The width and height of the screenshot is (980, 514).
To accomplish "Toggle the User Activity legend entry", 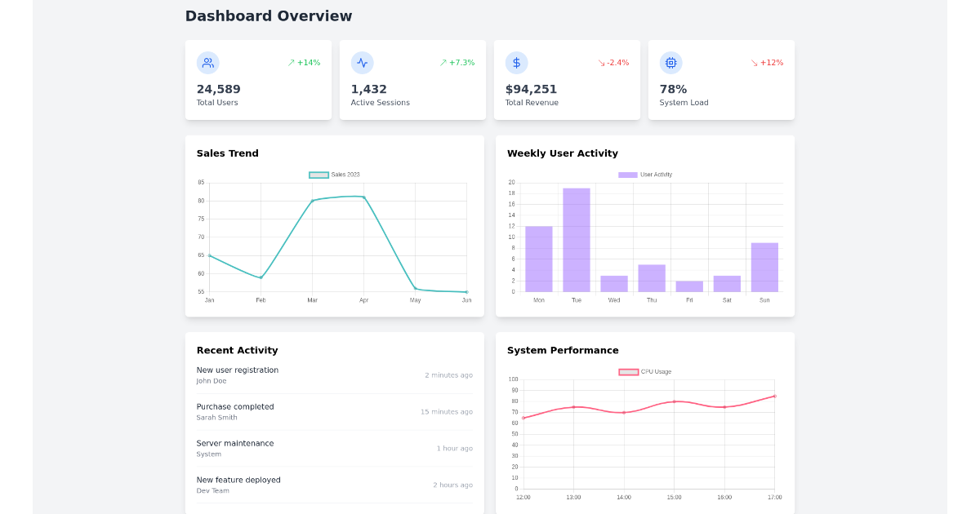I will 646,174.
